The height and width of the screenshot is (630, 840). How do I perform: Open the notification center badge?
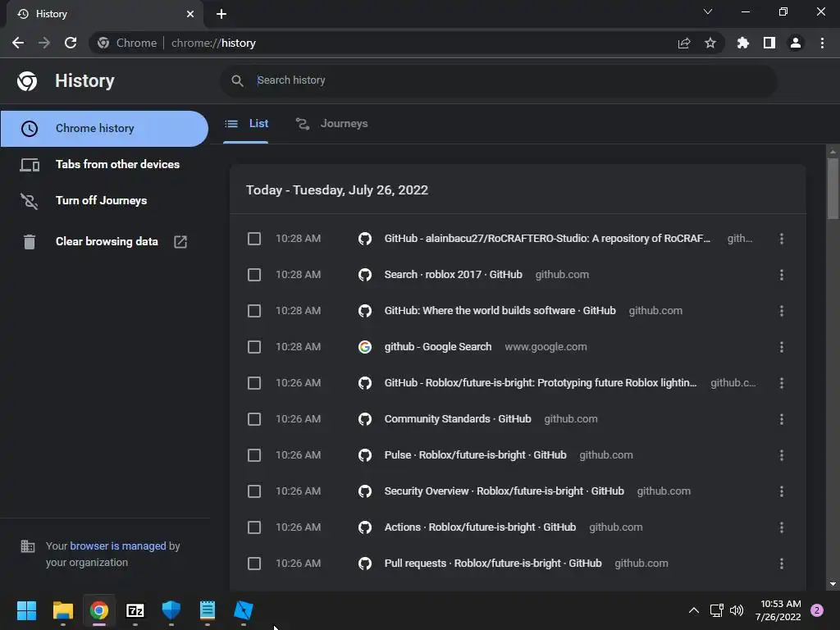[817, 610]
